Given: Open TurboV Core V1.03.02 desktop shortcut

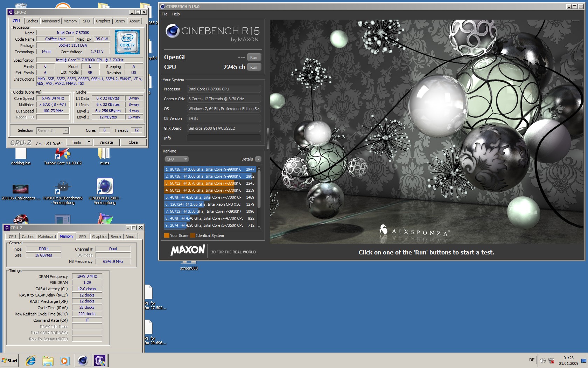Looking at the screenshot, I should tap(63, 157).
